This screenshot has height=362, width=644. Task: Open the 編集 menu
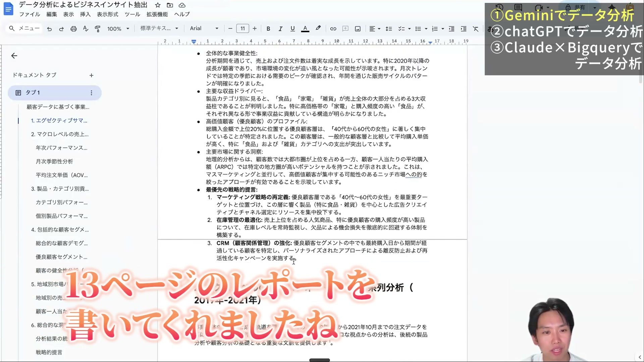pos(52,14)
